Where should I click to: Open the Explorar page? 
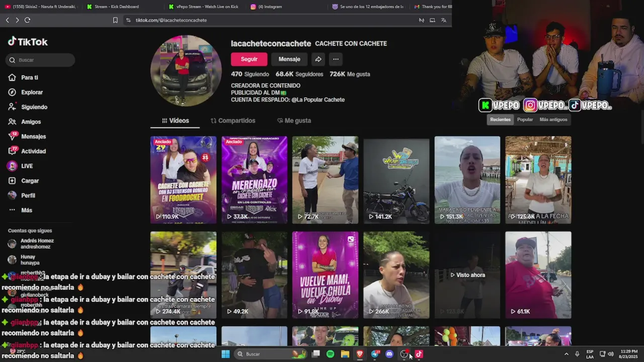coord(26,93)
